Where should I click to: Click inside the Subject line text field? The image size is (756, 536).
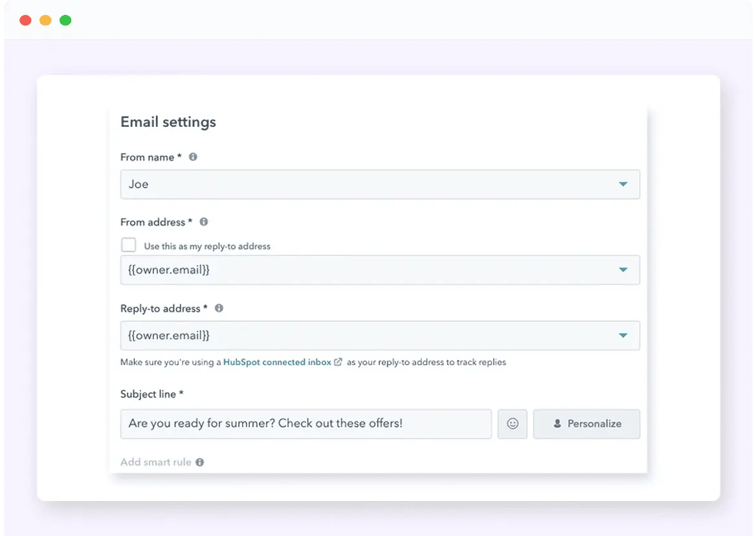click(306, 424)
